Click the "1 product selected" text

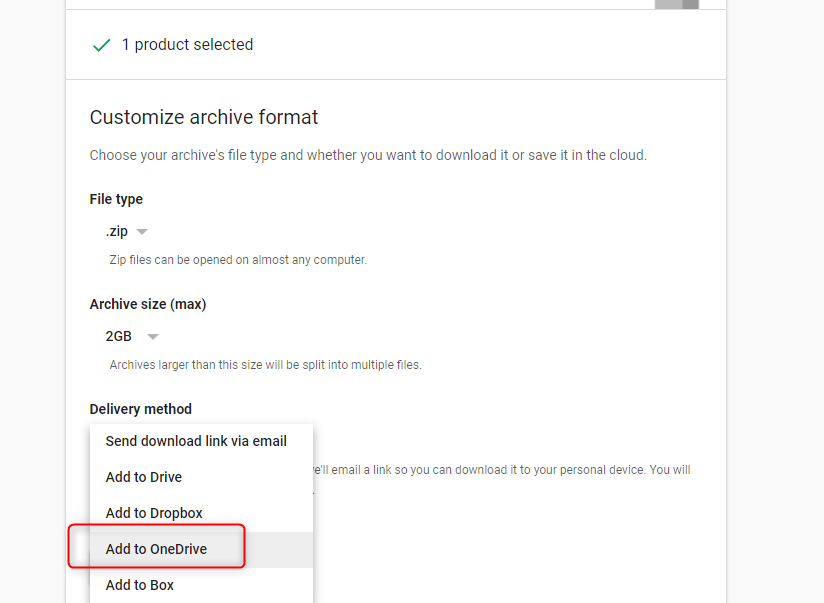[187, 45]
